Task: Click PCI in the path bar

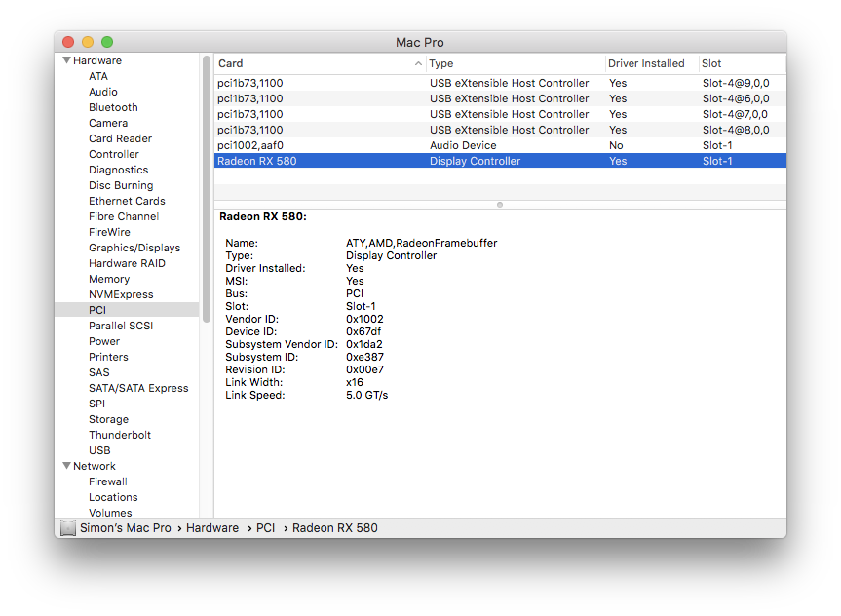Action: pyautogui.click(x=265, y=528)
